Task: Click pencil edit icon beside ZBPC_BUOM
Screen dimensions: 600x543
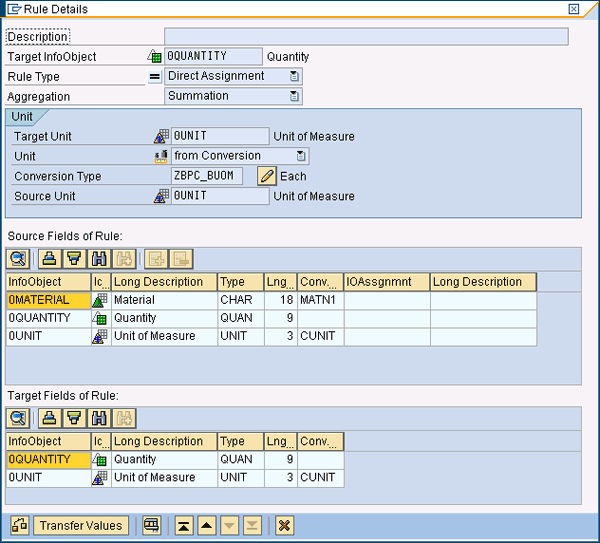Action: [x=266, y=176]
